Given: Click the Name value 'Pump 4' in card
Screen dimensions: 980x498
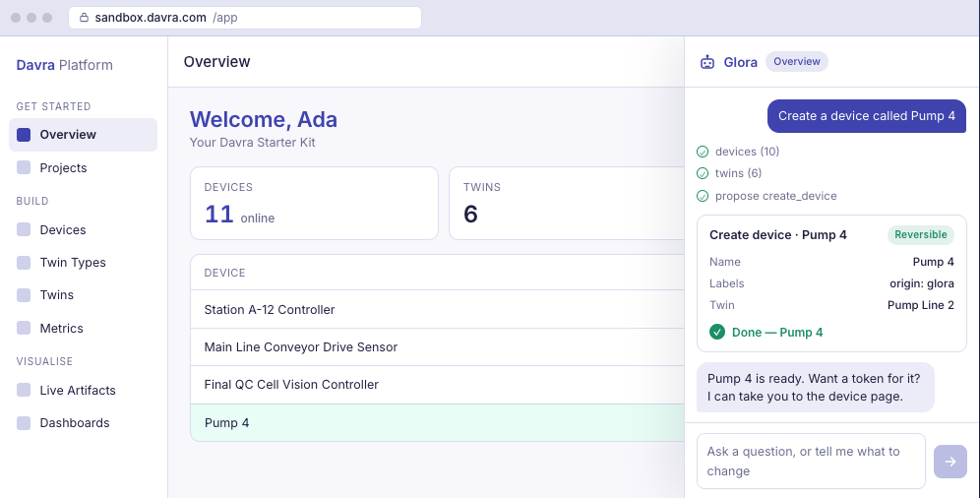Looking at the screenshot, I should (933, 262).
